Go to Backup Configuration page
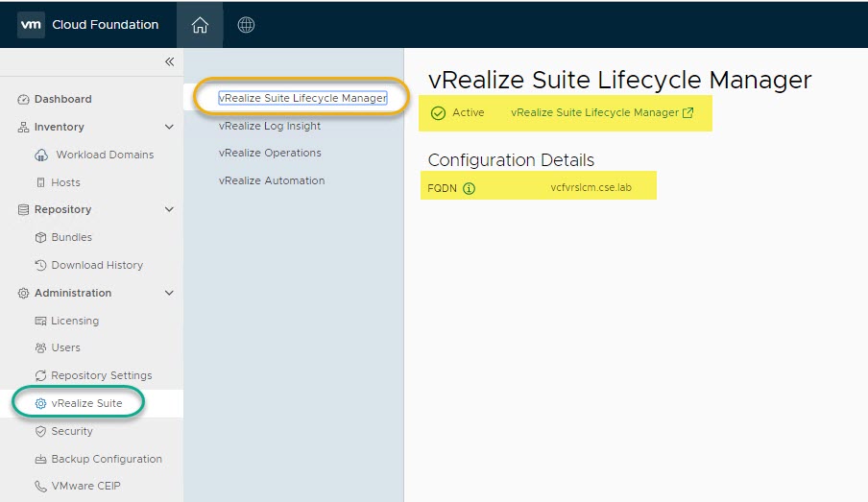The height and width of the screenshot is (502, 868). tap(107, 460)
